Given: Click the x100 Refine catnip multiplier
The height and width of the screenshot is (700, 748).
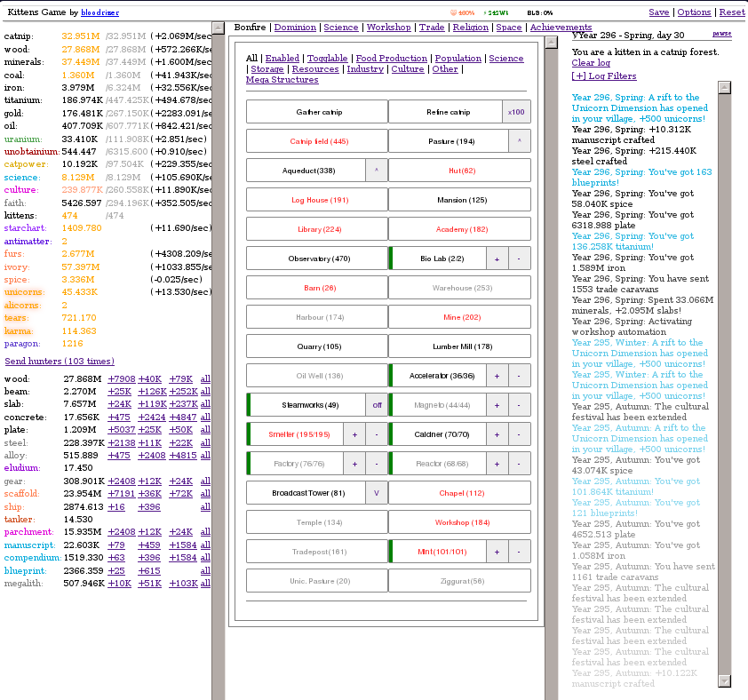Looking at the screenshot, I should [x=515, y=112].
